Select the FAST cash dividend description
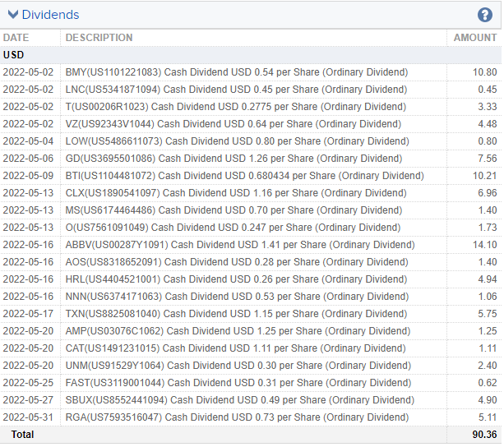Image resolution: width=504 pixels, height=447 pixels. pyautogui.click(x=238, y=383)
